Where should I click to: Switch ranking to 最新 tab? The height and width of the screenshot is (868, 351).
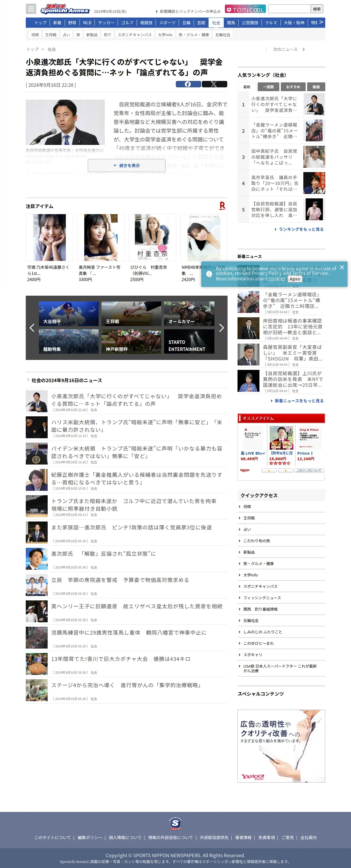point(247,87)
